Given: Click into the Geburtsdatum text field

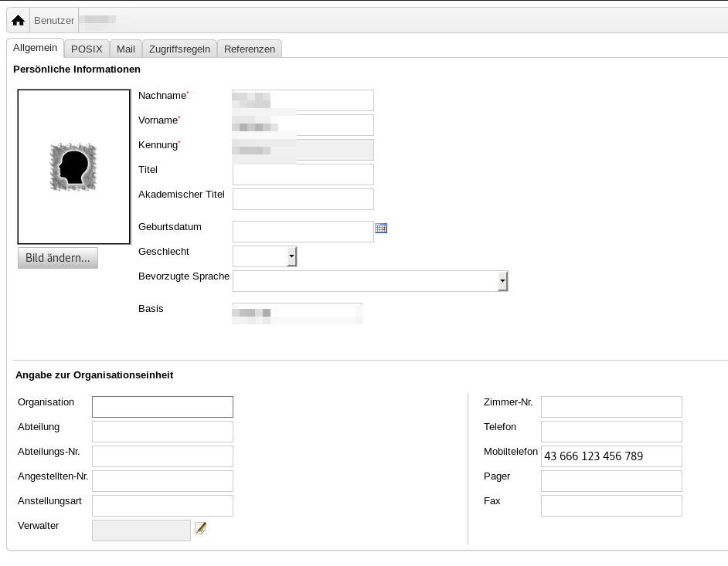Looking at the screenshot, I should [303, 232].
